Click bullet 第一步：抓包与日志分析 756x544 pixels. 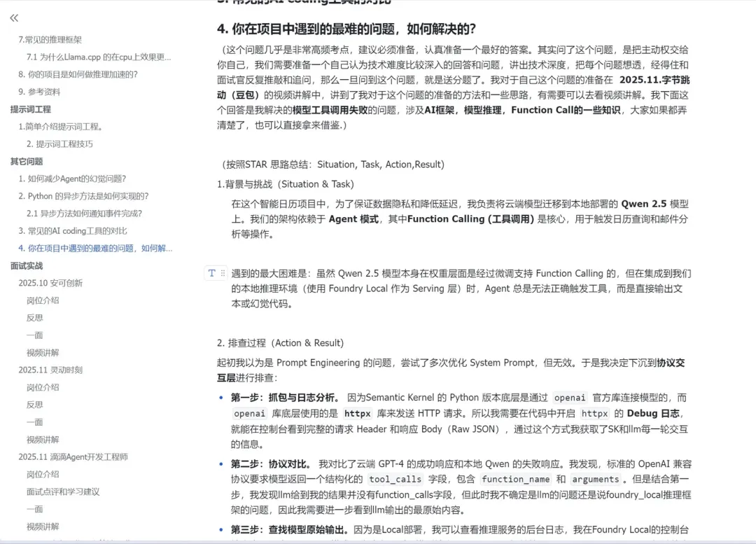click(x=459, y=421)
